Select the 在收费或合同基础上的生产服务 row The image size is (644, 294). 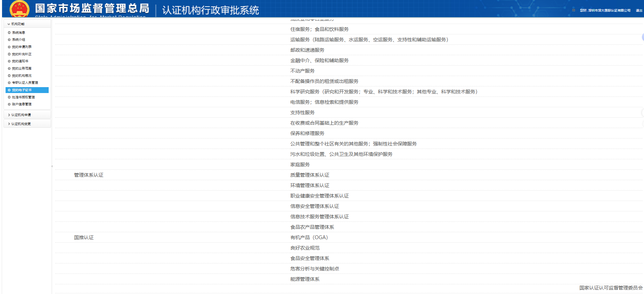[349, 123]
